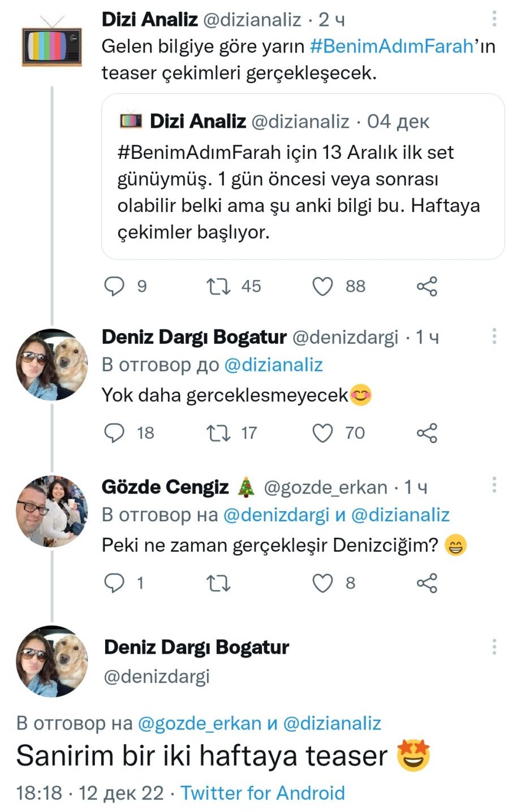Viewport: 521px width, 812px height.
Task: Open Dizi Analiz's TV avatar
Action: pyautogui.click(x=52, y=44)
